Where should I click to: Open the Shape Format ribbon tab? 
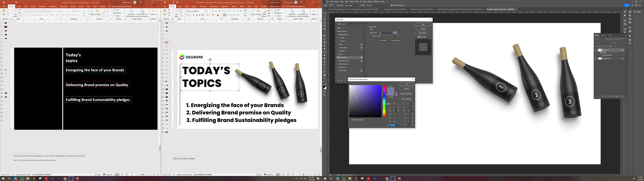tap(274, 6)
